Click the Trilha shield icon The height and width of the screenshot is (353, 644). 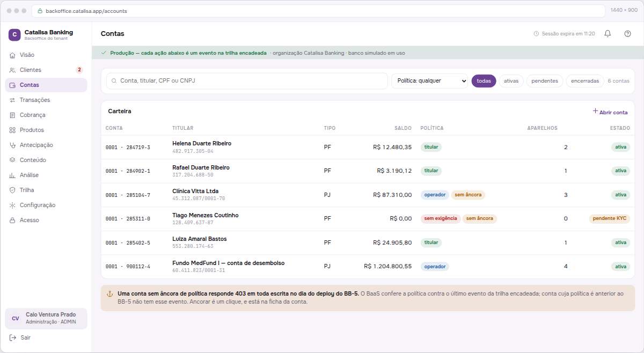coord(12,190)
